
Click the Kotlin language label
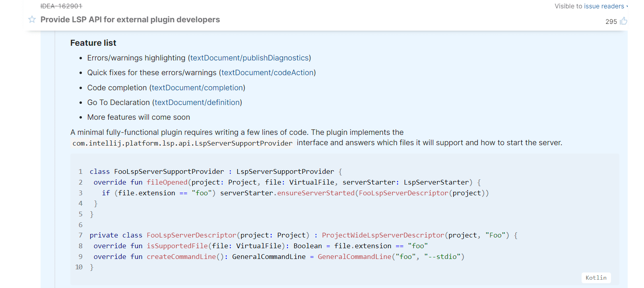[596, 278]
